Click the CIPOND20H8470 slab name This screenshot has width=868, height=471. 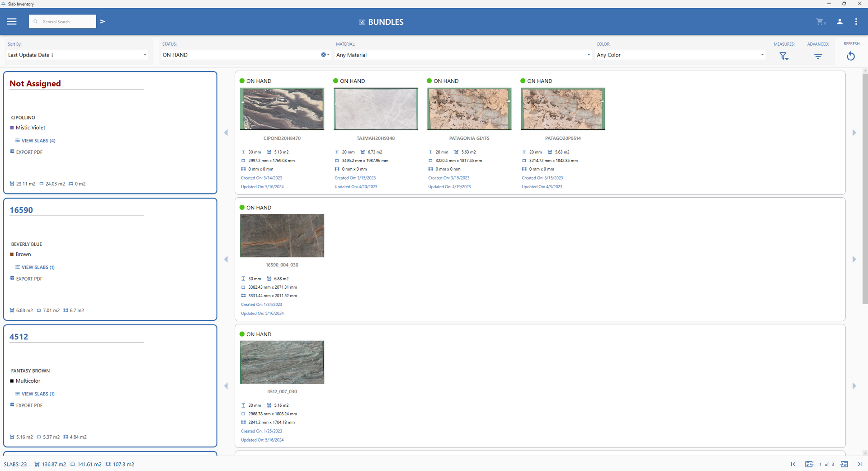[282, 138]
